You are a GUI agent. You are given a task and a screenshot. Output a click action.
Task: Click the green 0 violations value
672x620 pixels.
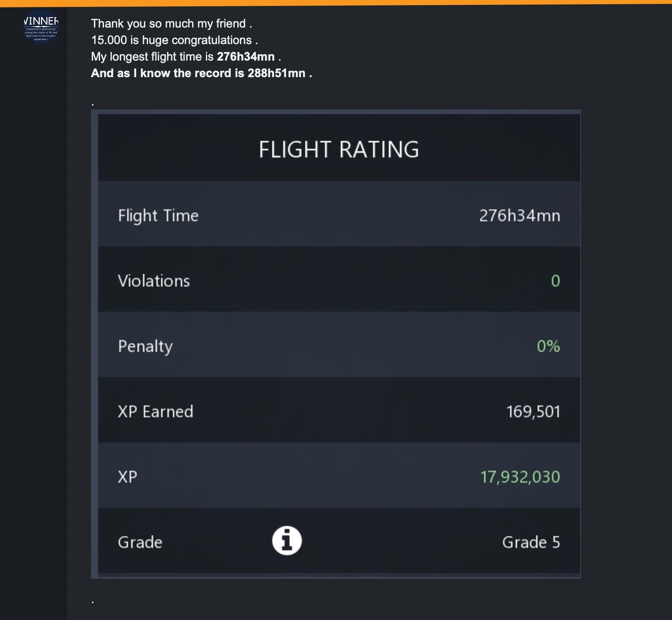555,281
